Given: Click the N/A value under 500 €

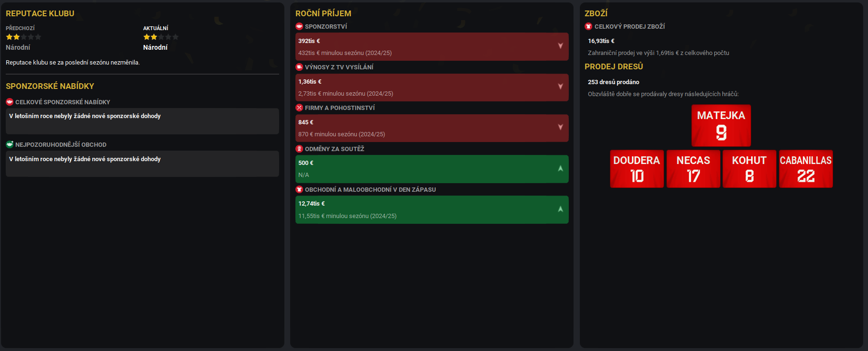Looking at the screenshot, I should 304,175.
